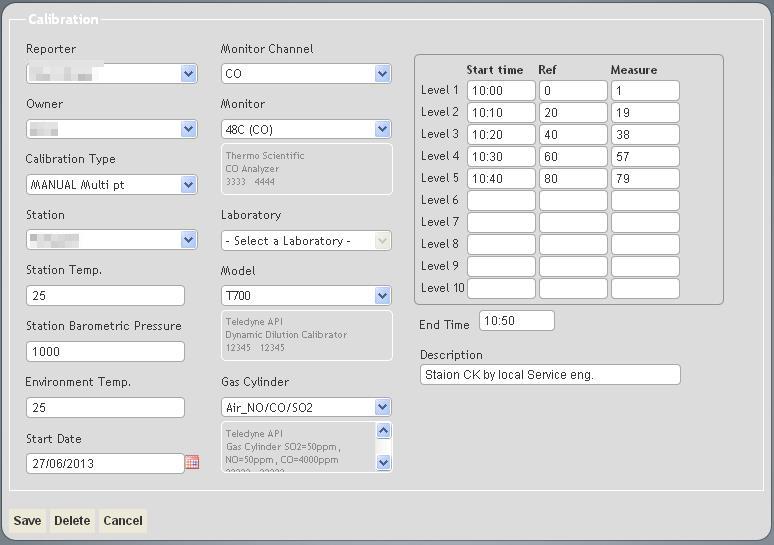Click into the Description text field
This screenshot has height=545, width=774.
pyautogui.click(x=550, y=375)
